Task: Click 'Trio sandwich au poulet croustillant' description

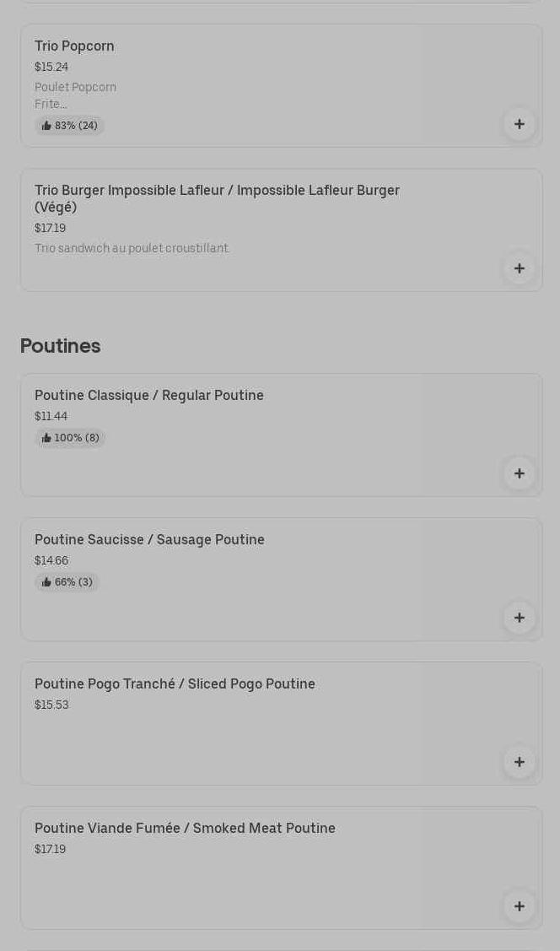Action: [x=132, y=248]
